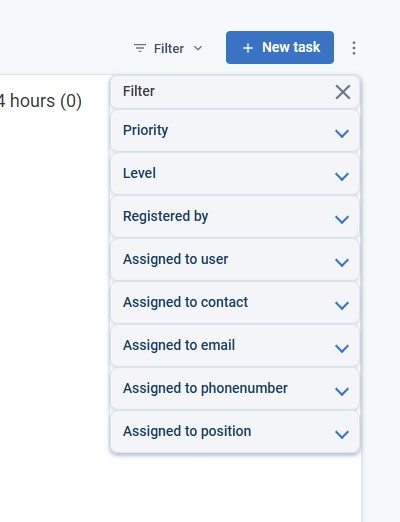Select the Assigned to user label
400x522 pixels.
176,259
